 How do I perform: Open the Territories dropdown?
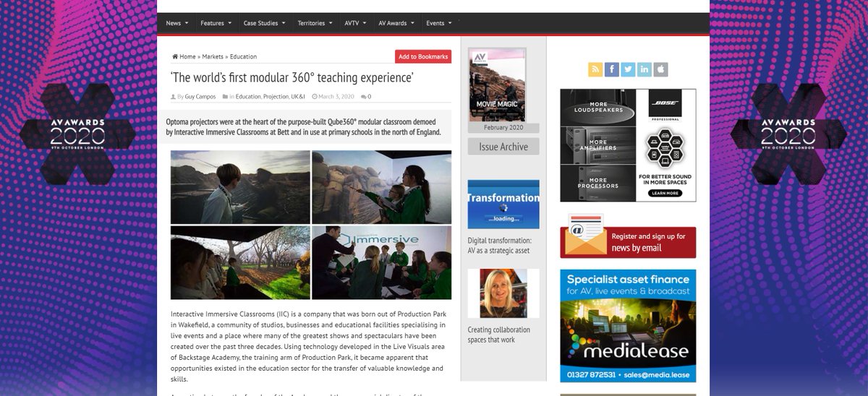[315, 23]
